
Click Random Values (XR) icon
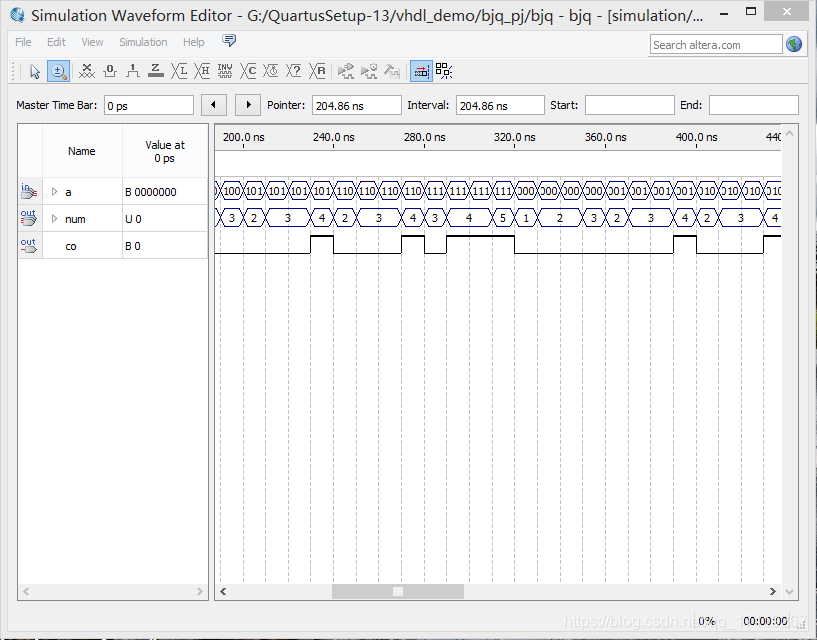[317, 71]
